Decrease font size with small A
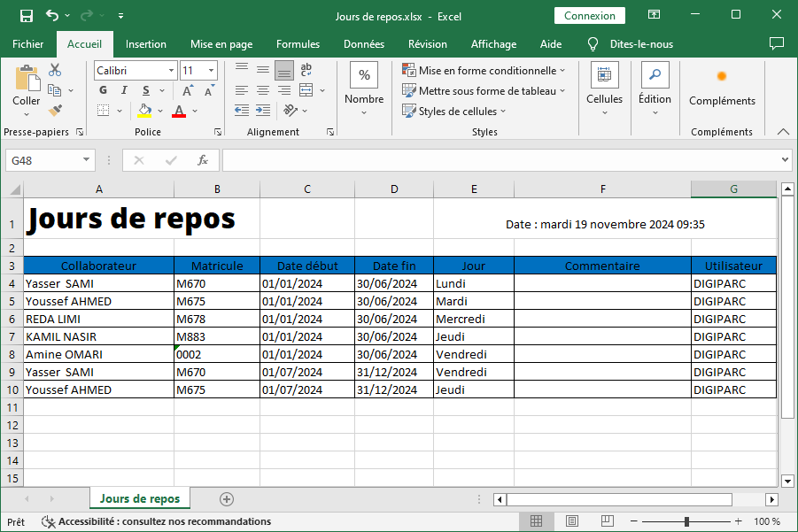This screenshot has width=798, height=532. click(209, 90)
